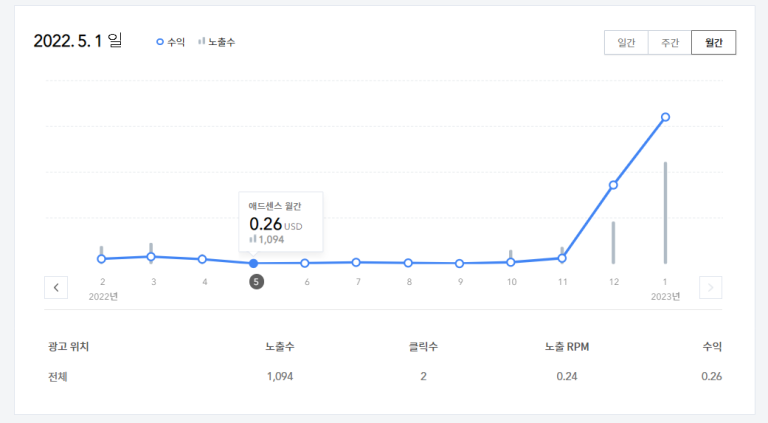
Task: Toggle the 수익 legend circle icon
Action: [160, 42]
